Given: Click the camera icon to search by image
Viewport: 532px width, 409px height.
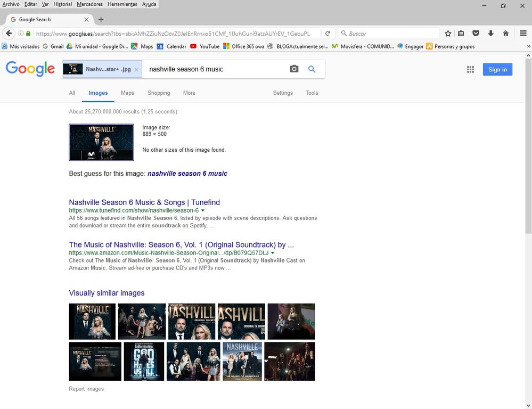Looking at the screenshot, I should click(293, 69).
